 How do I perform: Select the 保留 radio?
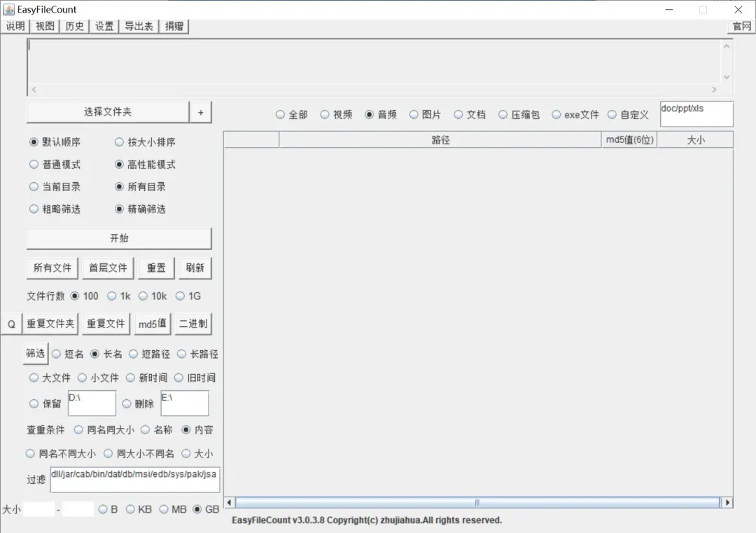pos(45,403)
